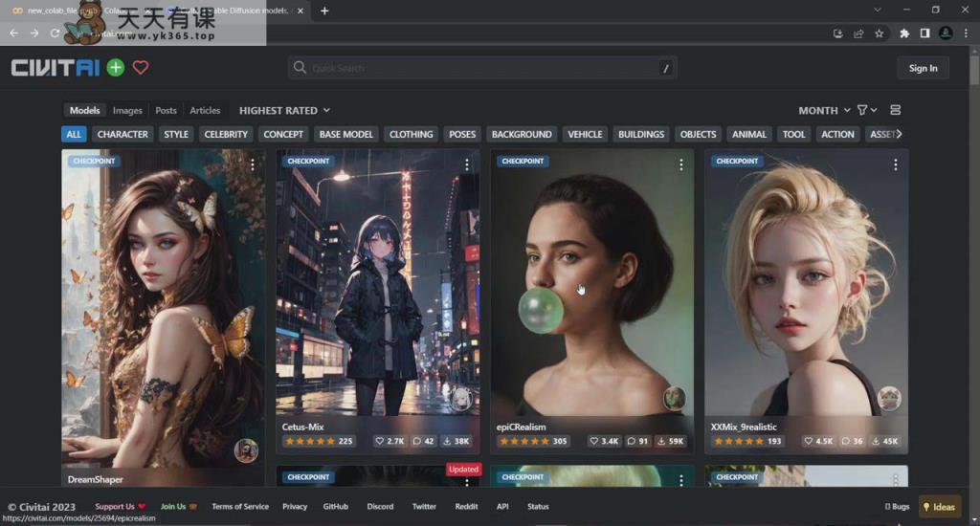Click the search magnifier icon
This screenshot has height=526, width=980.
[x=300, y=68]
